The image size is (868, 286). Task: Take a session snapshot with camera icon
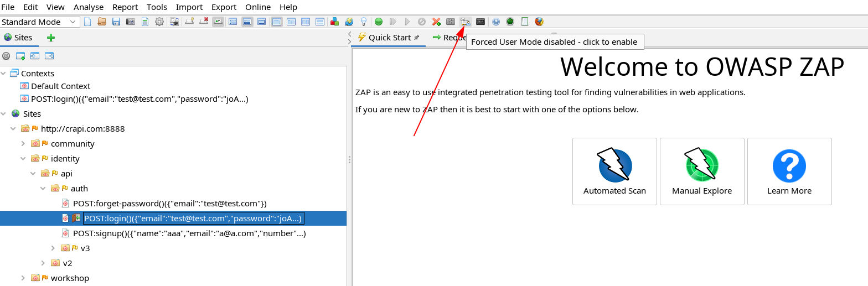click(131, 22)
